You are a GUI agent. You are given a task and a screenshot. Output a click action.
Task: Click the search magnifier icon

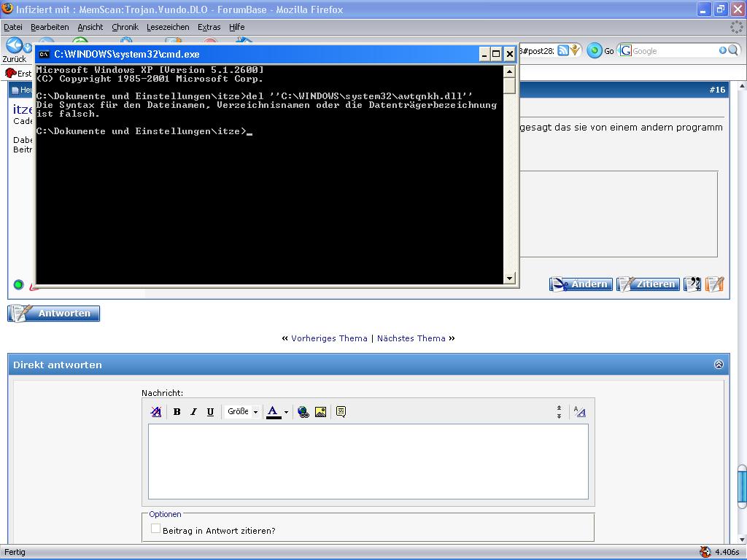pyautogui.click(x=733, y=50)
